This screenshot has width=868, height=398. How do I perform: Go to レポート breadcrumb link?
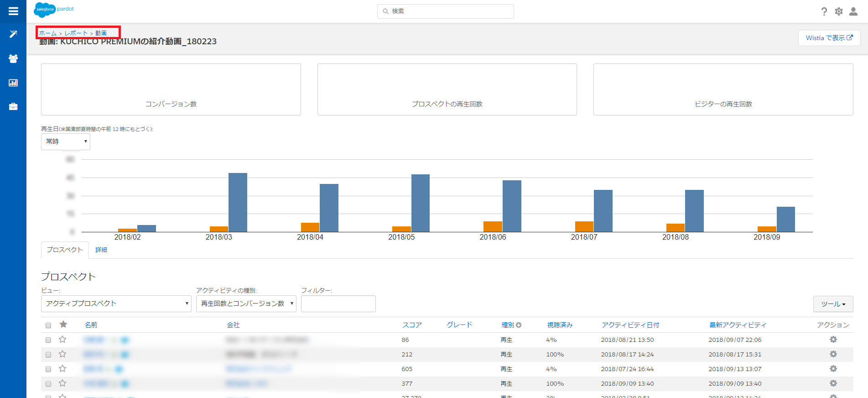[x=76, y=33]
